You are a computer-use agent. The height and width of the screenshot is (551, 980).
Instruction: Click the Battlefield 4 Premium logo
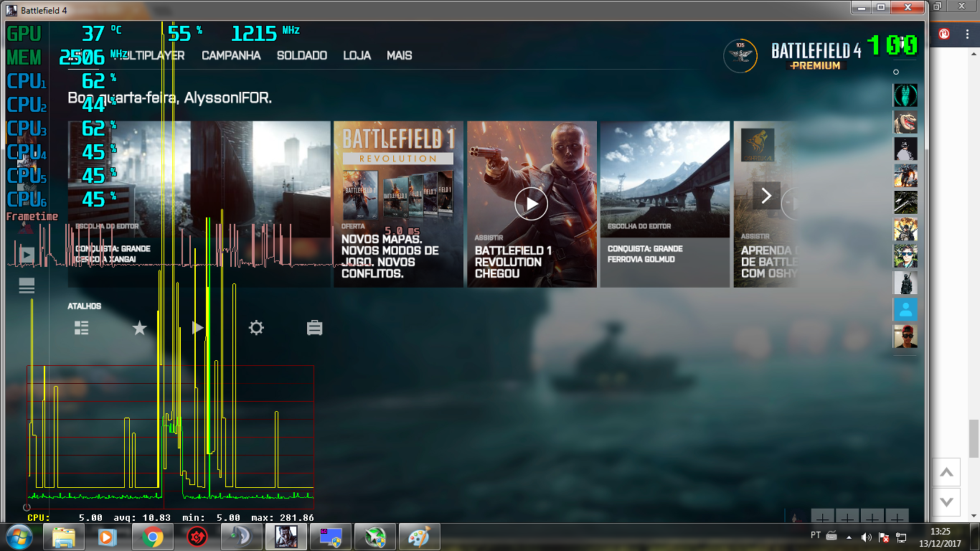click(816, 56)
